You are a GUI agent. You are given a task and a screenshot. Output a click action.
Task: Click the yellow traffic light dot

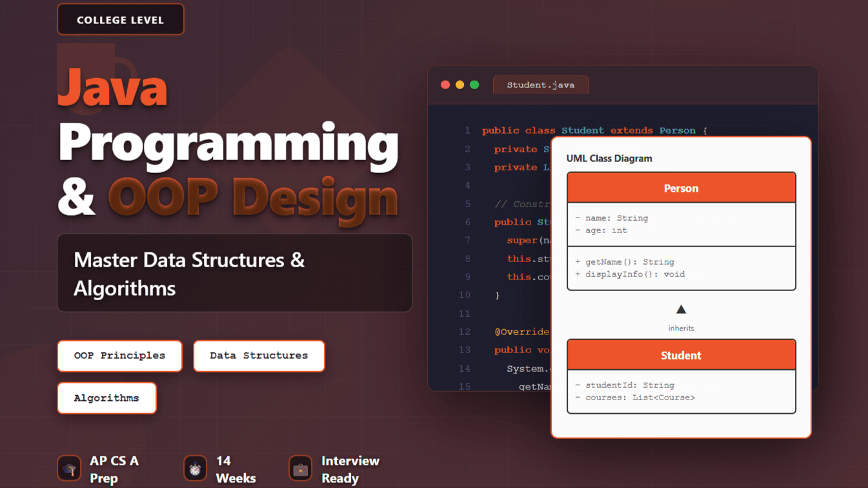[460, 84]
